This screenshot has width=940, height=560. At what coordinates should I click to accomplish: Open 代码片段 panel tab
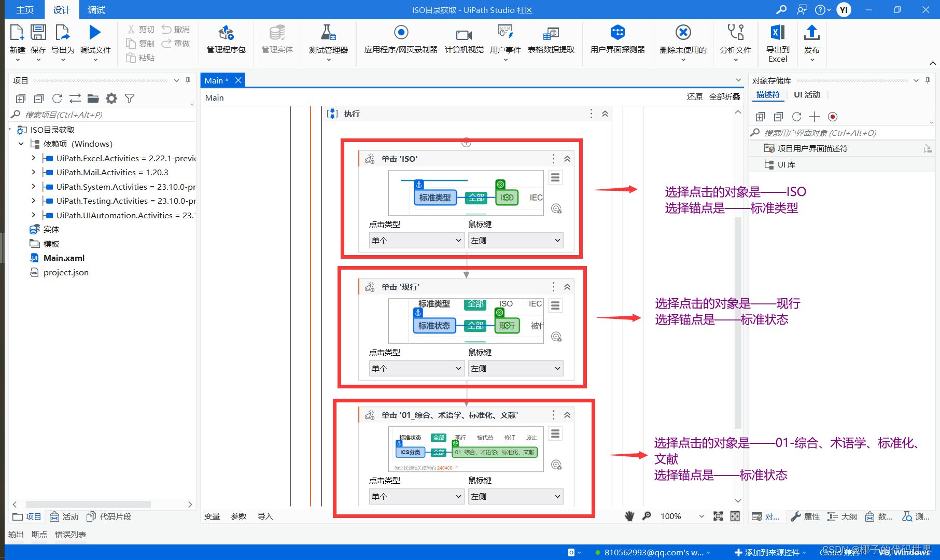point(109,516)
